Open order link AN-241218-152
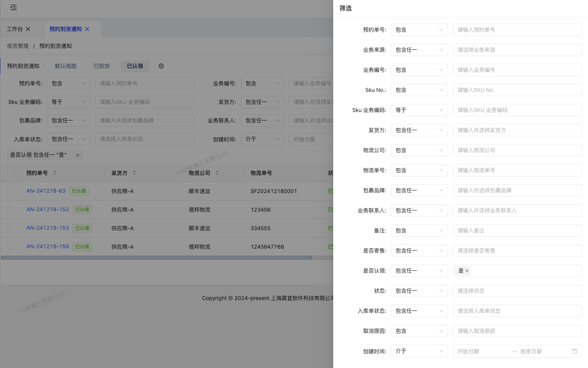Viewport: 588px width, 368px height. coord(48,209)
